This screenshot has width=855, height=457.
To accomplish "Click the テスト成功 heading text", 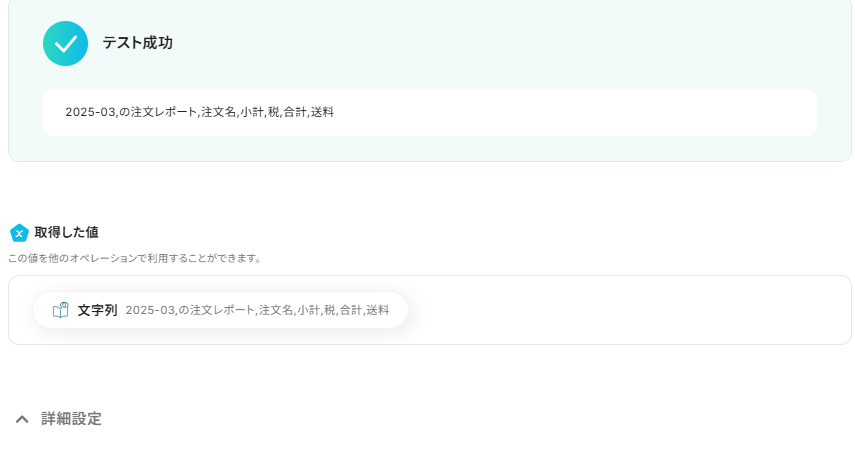I will coord(137,43).
